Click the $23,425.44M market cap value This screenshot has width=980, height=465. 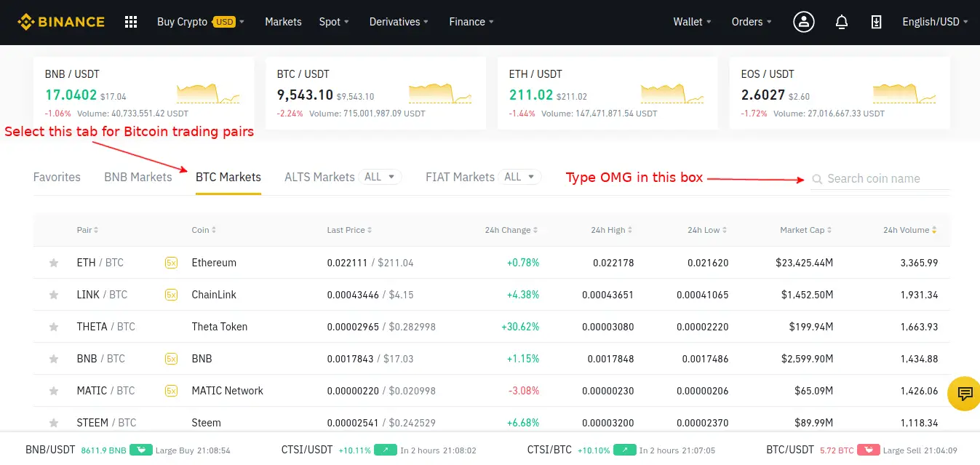[805, 263]
